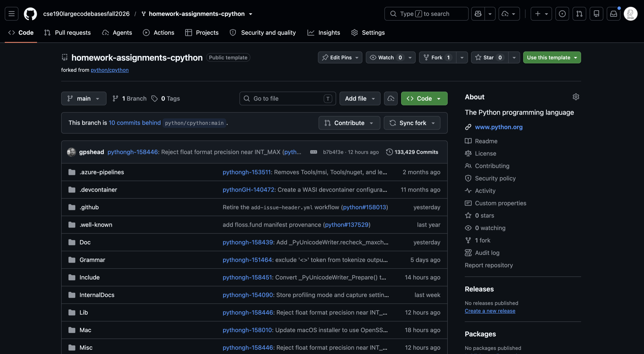The width and height of the screenshot is (644, 354).
Task: Open notifications inbox icon
Action: [614, 14]
